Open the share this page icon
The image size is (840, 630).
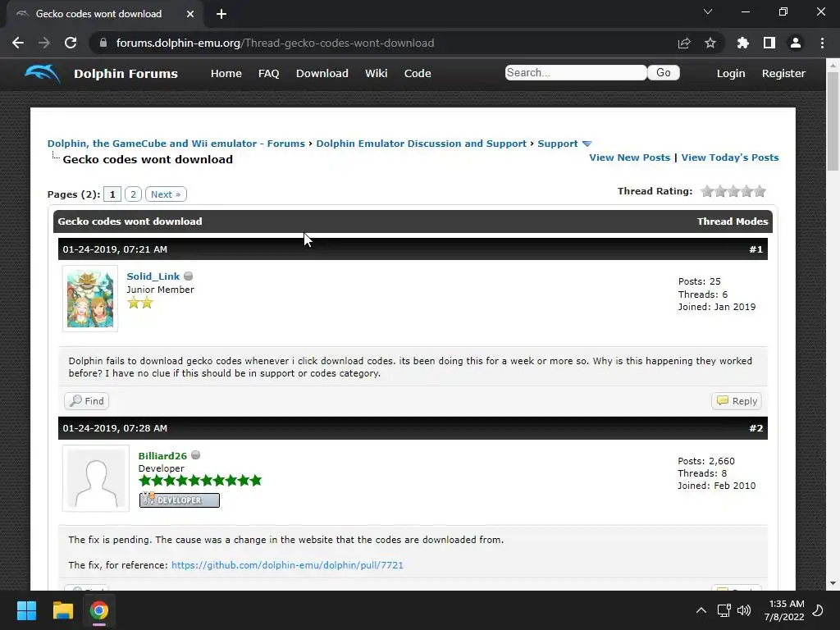(x=684, y=43)
